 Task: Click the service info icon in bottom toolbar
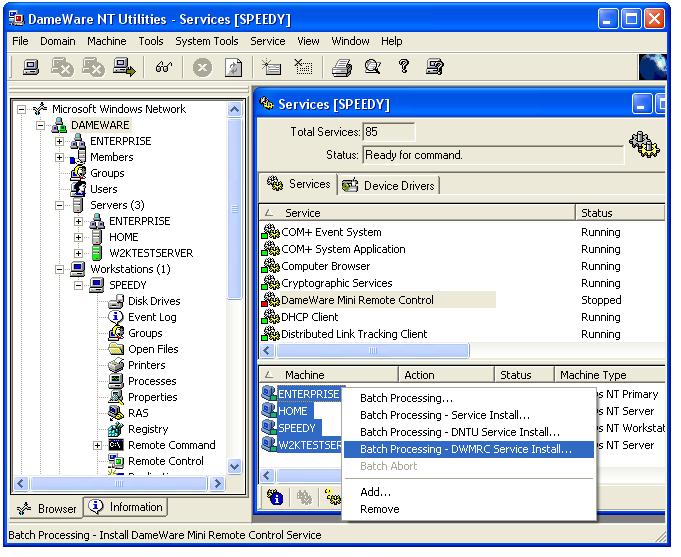click(x=275, y=497)
